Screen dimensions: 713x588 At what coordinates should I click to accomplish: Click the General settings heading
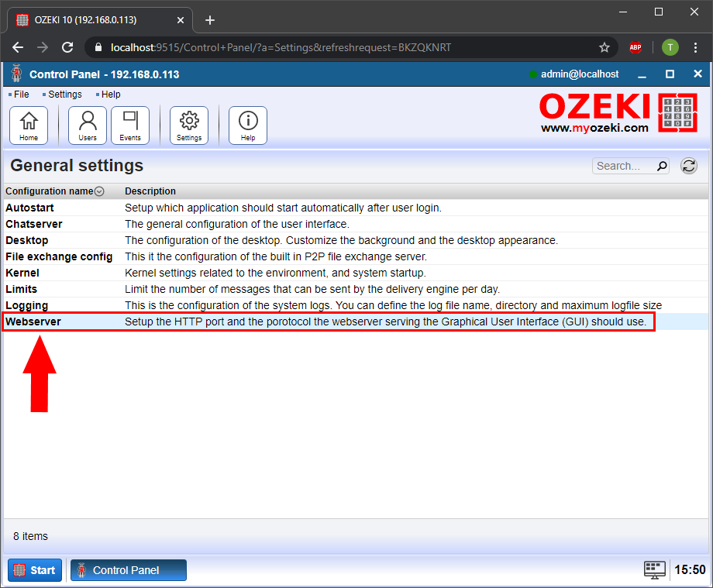tap(77, 166)
